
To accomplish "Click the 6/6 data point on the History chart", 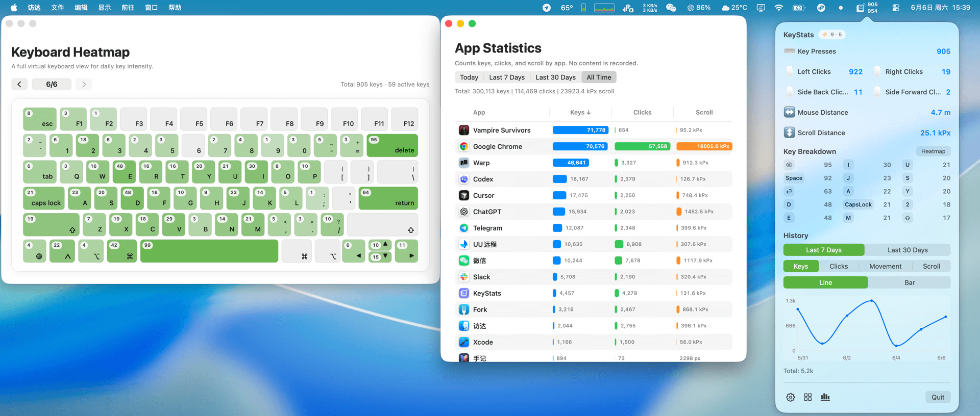I will tap(946, 317).
